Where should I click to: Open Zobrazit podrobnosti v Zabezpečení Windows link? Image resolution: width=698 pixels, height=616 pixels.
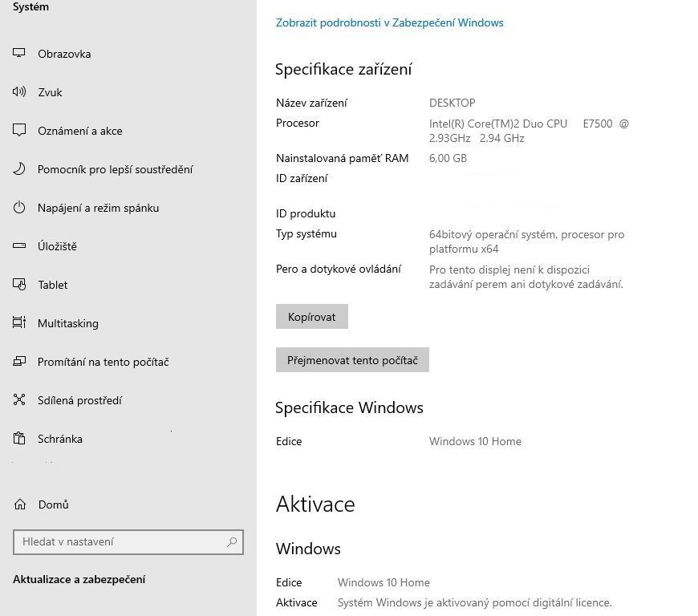coord(389,22)
